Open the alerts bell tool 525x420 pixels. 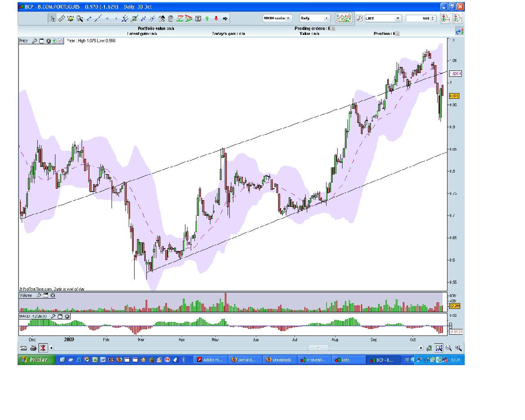(71, 18)
